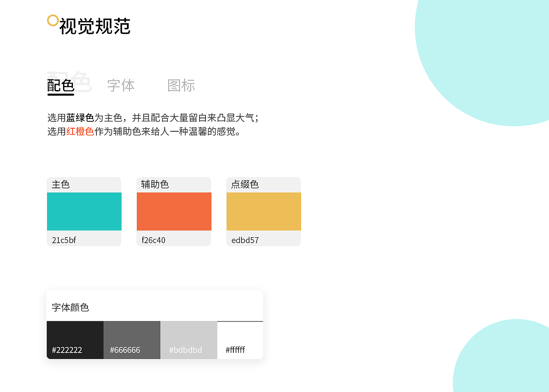
Task: Click the 主色 label
Action: click(x=60, y=184)
